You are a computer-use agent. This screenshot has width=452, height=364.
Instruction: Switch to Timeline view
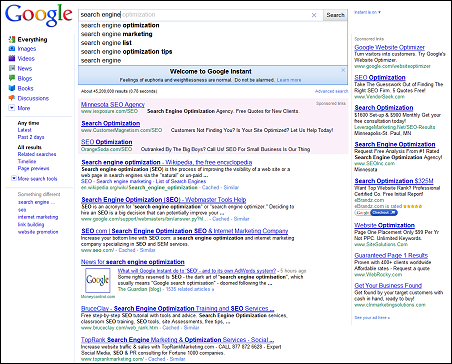27,161
